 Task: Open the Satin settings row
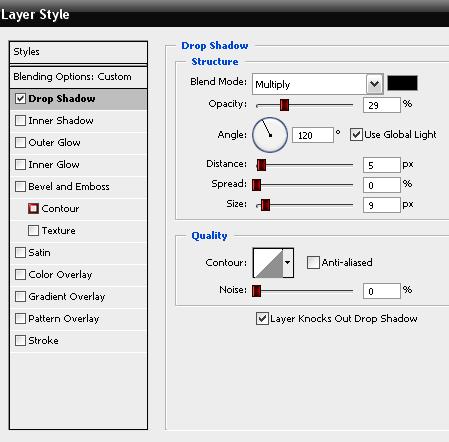click(78, 253)
